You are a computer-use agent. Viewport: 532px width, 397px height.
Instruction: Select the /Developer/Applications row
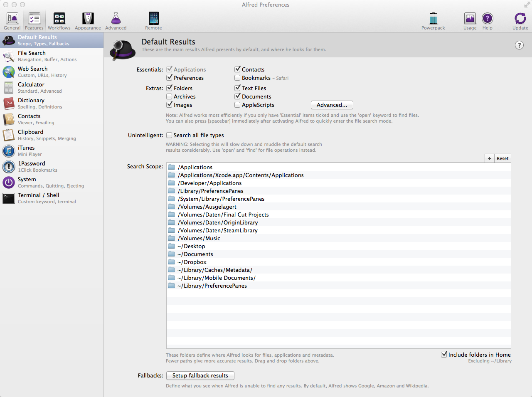[x=338, y=183]
